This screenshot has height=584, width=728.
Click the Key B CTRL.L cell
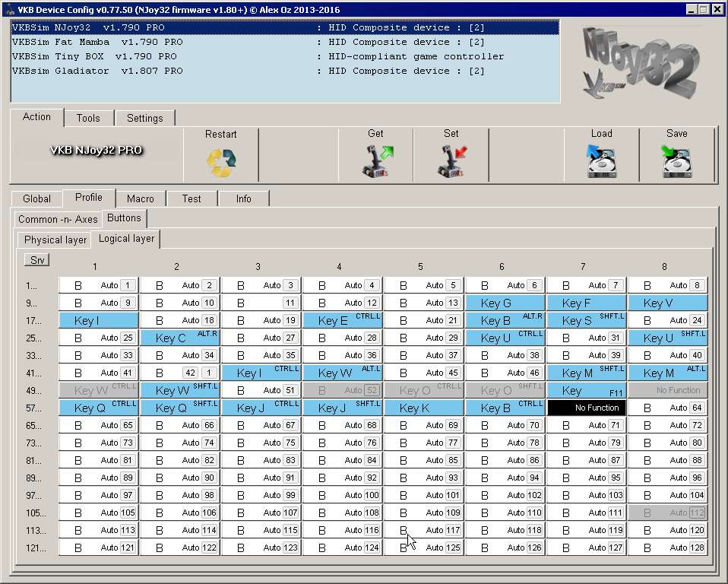505,408
